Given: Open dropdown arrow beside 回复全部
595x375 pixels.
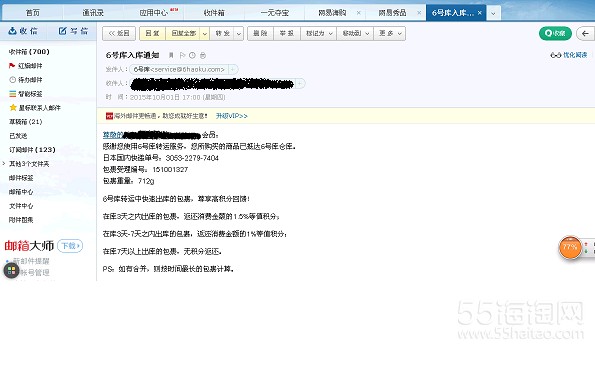Looking at the screenshot, I should coord(205,33).
